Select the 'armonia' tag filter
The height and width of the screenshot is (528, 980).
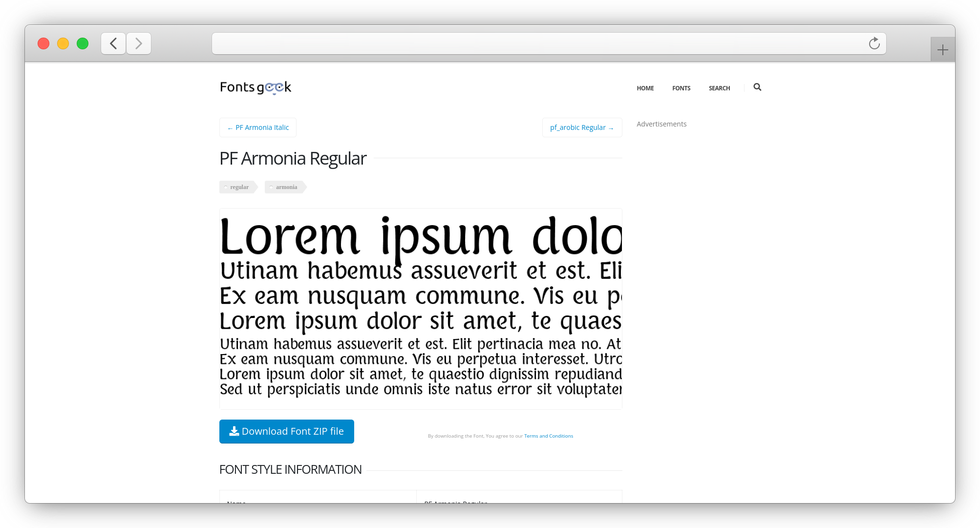pos(286,187)
